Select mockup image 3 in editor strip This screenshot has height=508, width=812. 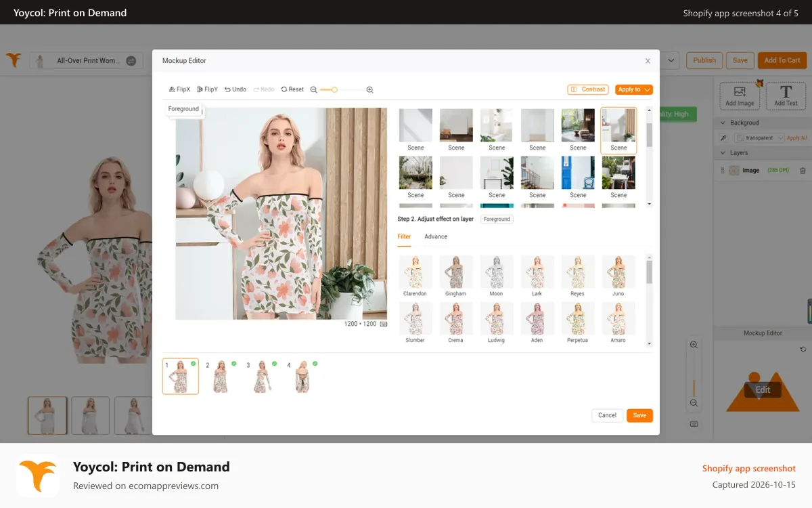pyautogui.click(x=262, y=376)
